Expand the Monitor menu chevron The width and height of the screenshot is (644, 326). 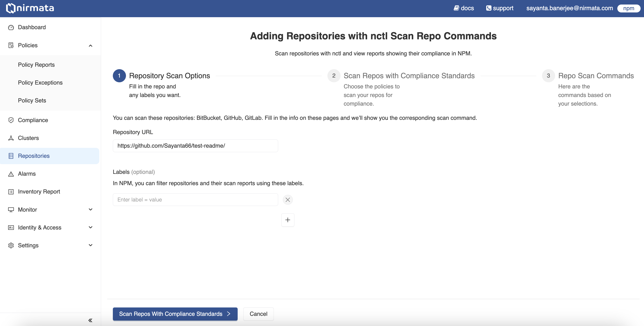pos(90,210)
